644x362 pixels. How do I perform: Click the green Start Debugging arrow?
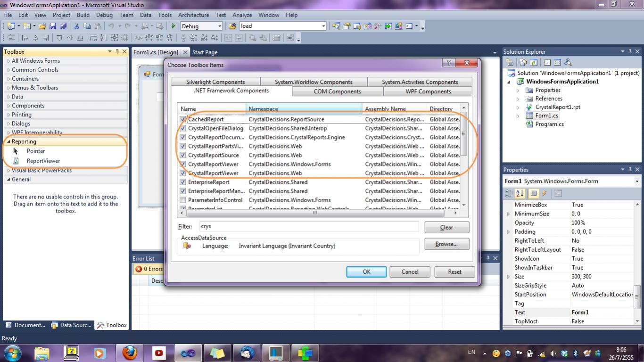click(173, 26)
